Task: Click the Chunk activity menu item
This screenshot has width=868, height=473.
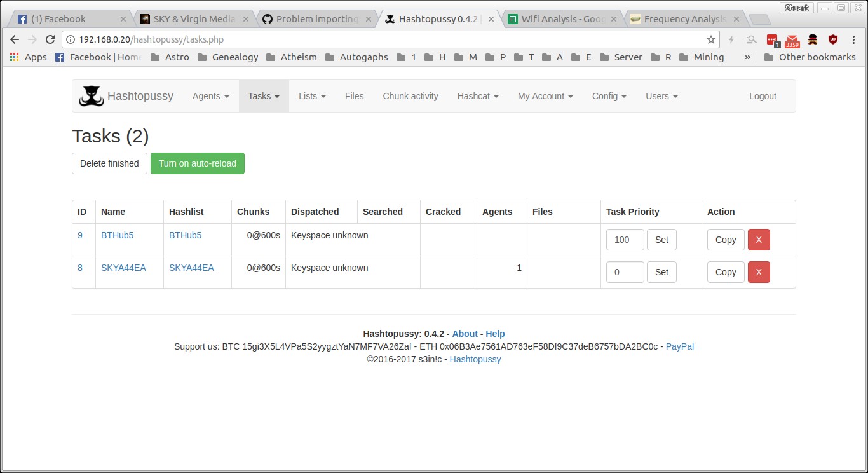Action: click(x=410, y=96)
